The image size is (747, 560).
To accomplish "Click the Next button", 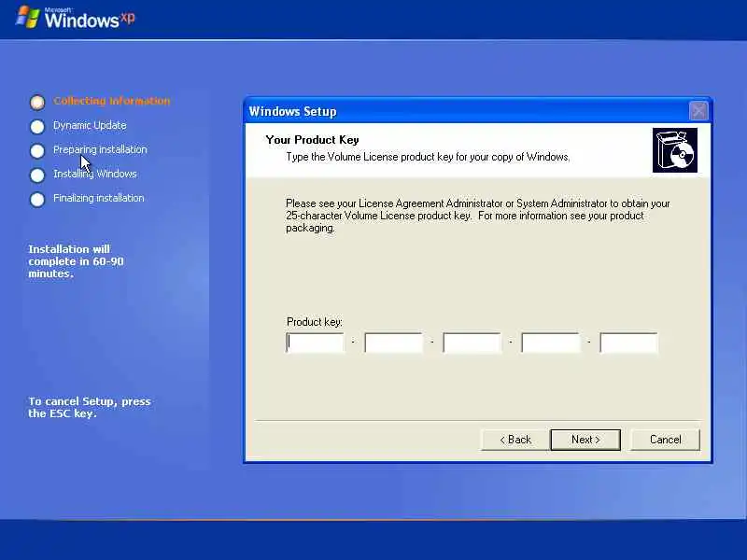I will coord(585,440).
